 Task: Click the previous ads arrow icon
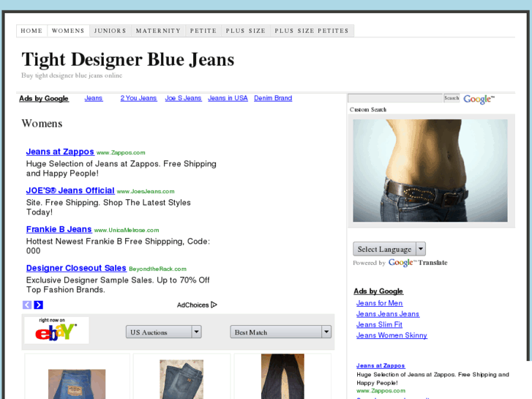[x=27, y=305]
